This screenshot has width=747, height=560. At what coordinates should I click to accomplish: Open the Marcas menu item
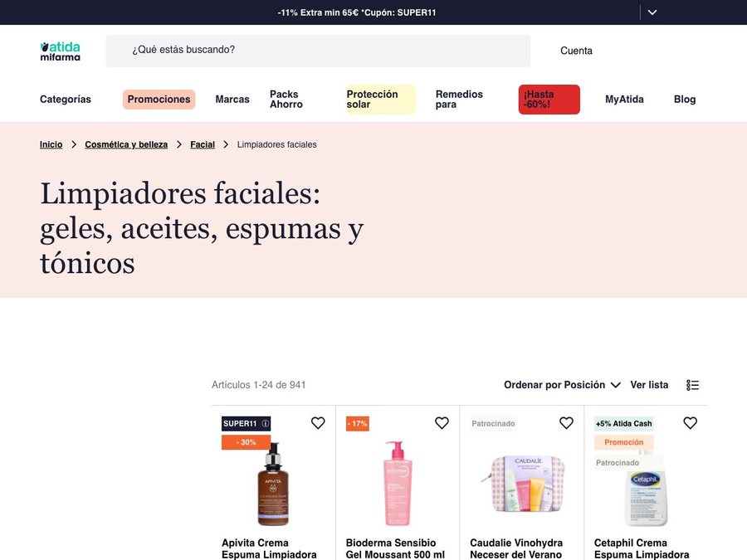(232, 99)
